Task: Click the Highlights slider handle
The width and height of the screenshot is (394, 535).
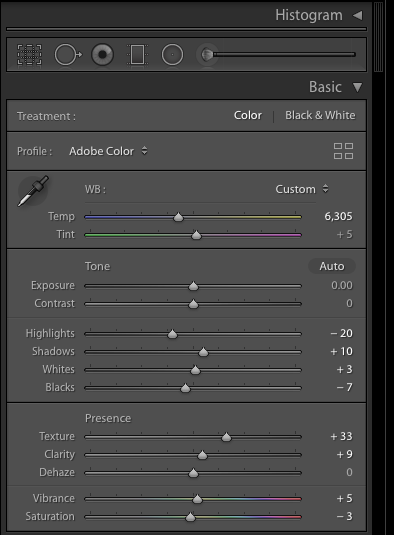Action: click(172, 334)
